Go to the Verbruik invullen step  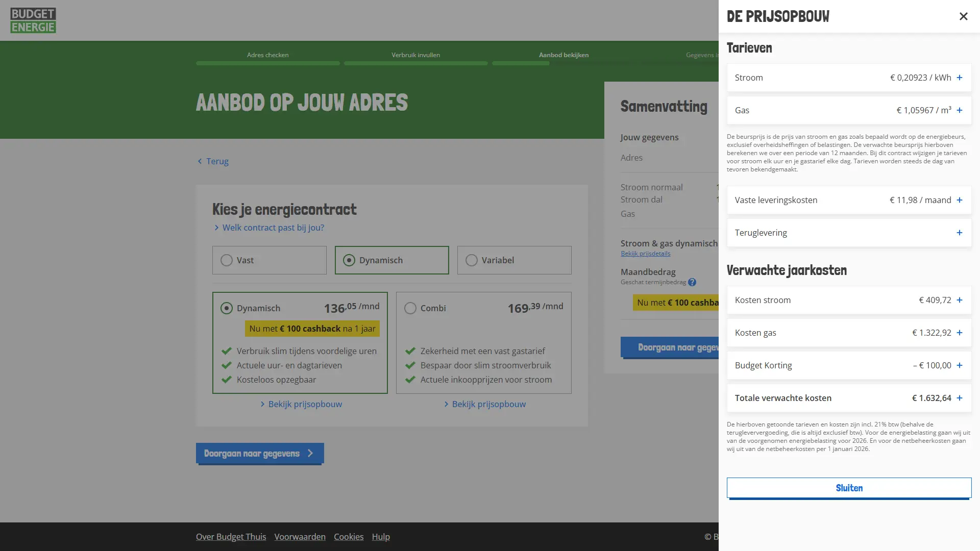[x=415, y=55]
